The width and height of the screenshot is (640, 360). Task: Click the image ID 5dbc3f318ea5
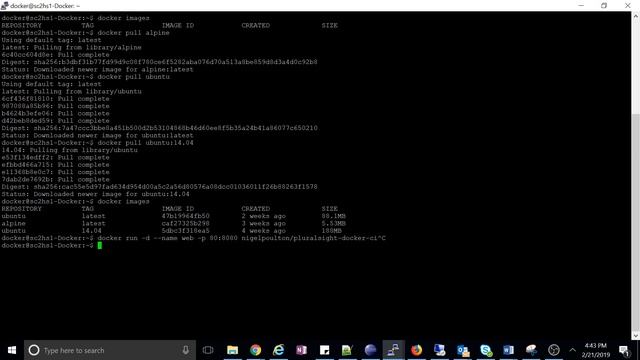pyautogui.click(x=185, y=231)
